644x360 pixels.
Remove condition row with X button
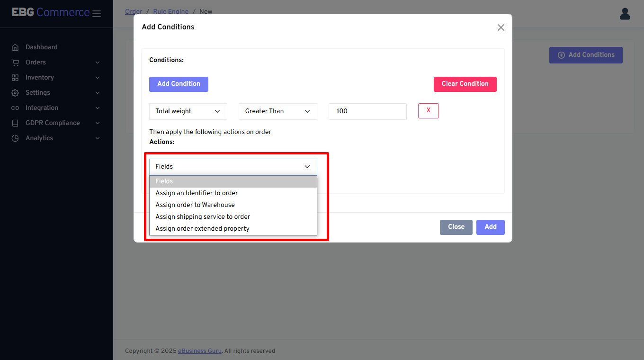tap(428, 111)
